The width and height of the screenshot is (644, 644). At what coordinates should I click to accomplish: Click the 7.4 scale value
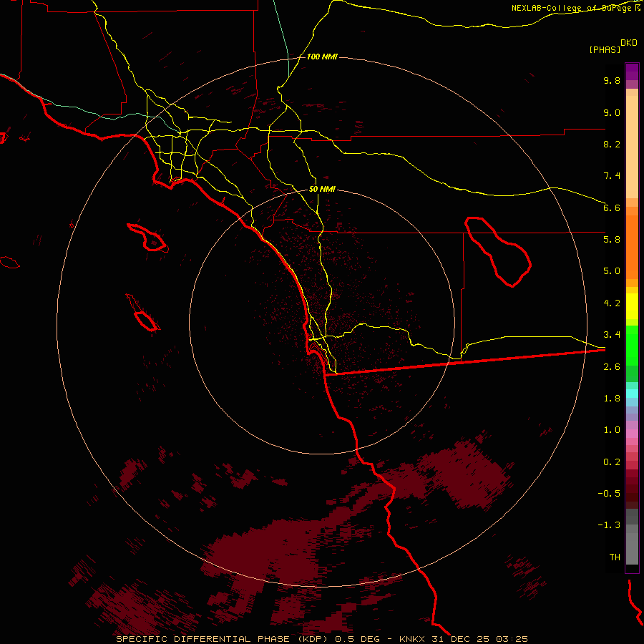(612, 176)
